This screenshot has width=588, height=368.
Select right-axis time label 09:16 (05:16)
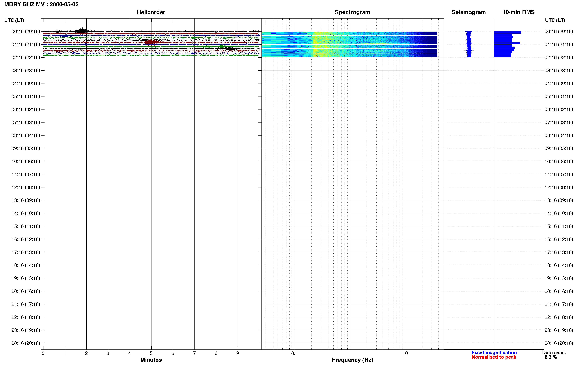pos(559,148)
